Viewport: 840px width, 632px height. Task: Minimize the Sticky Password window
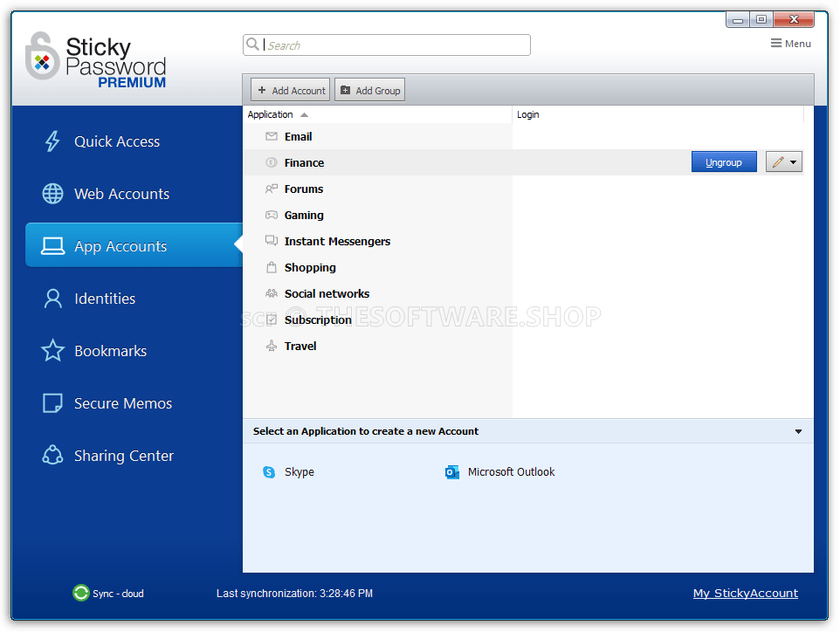click(x=738, y=20)
